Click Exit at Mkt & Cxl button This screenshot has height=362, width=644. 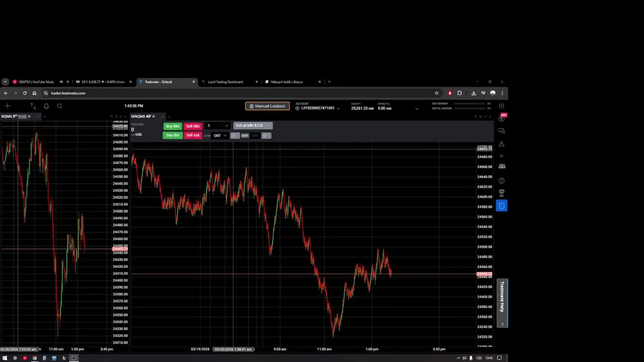pos(249,125)
